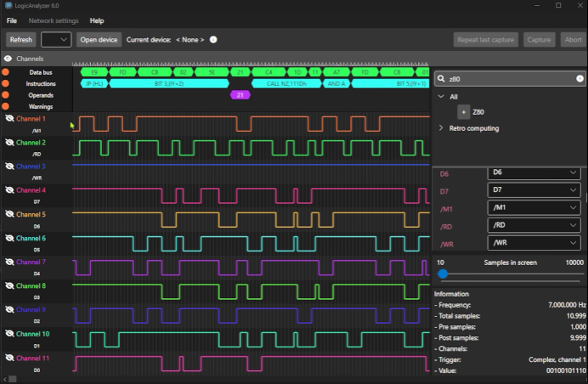Click the Open device button
This screenshot has width=588, height=384.
click(99, 39)
